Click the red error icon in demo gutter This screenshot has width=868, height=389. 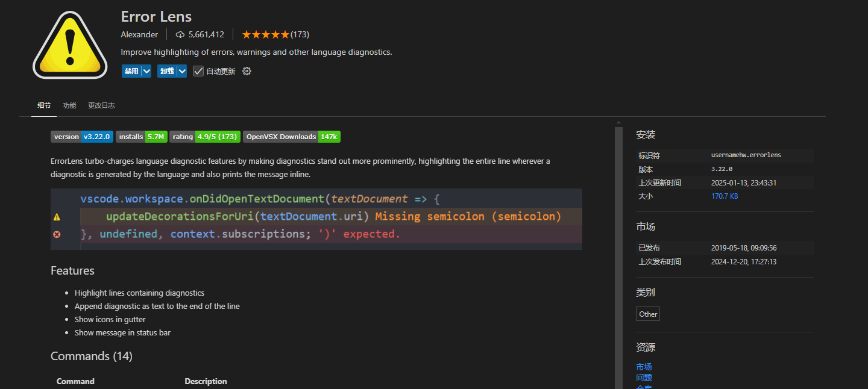tap(57, 234)
